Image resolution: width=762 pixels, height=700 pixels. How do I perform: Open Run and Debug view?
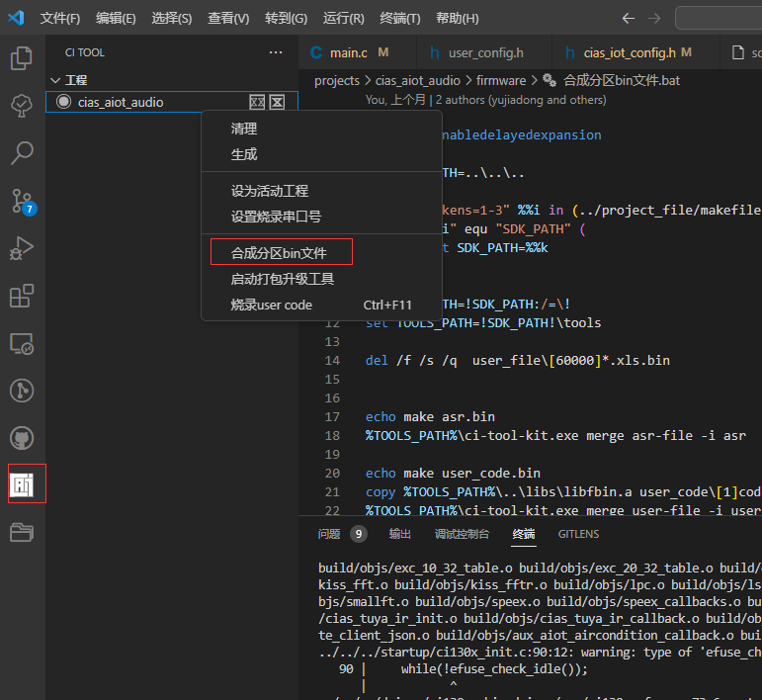(x=22, y=248)
